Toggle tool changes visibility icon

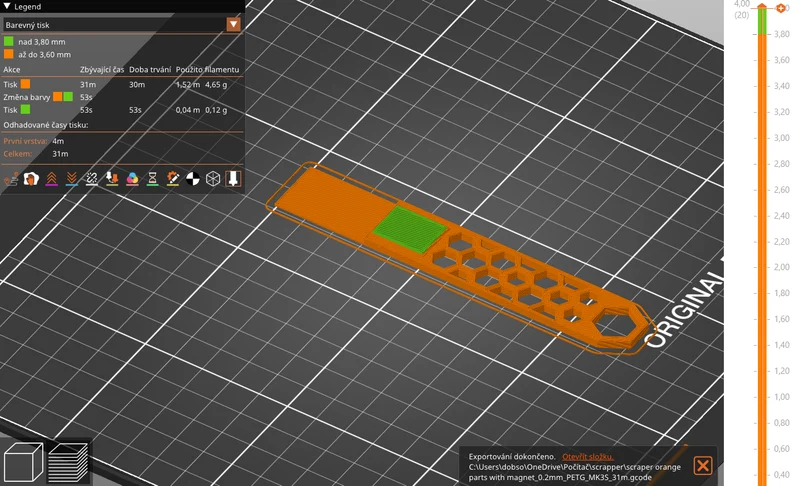tap(112, 178)
